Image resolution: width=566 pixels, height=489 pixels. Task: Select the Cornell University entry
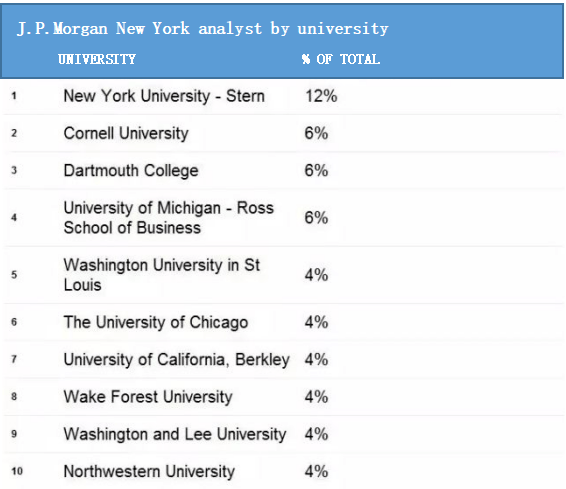click(x=126, y=134)
